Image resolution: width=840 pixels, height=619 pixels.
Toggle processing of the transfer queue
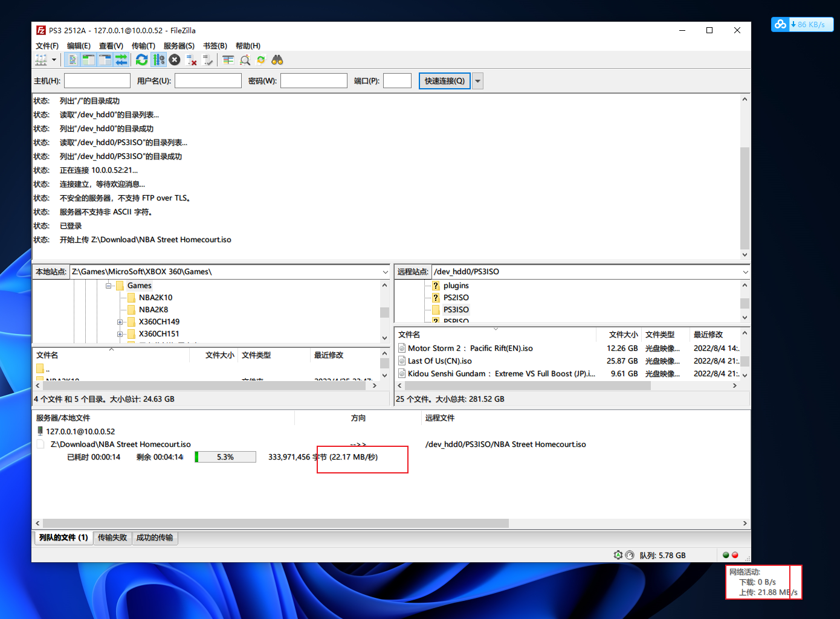[x=158, y=60]
